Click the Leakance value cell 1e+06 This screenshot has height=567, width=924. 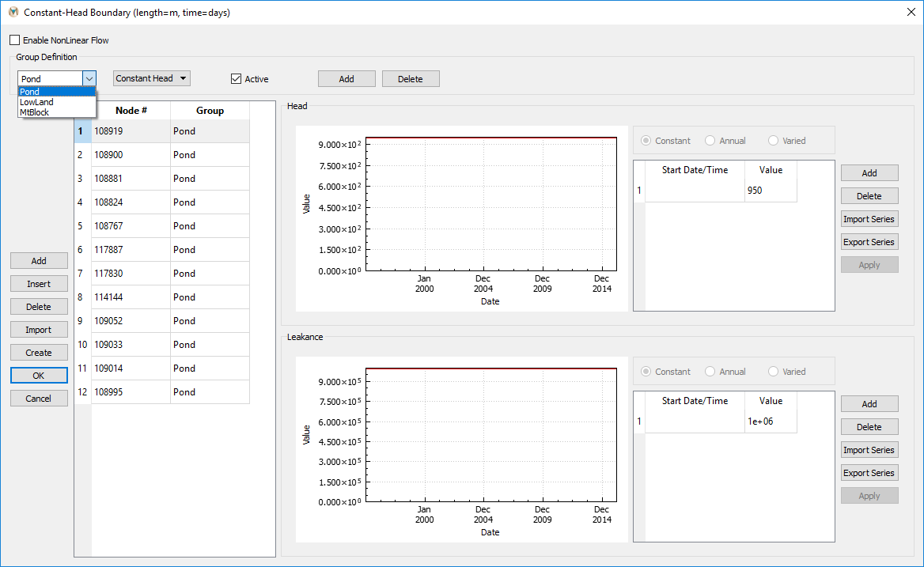click(771, 421)
